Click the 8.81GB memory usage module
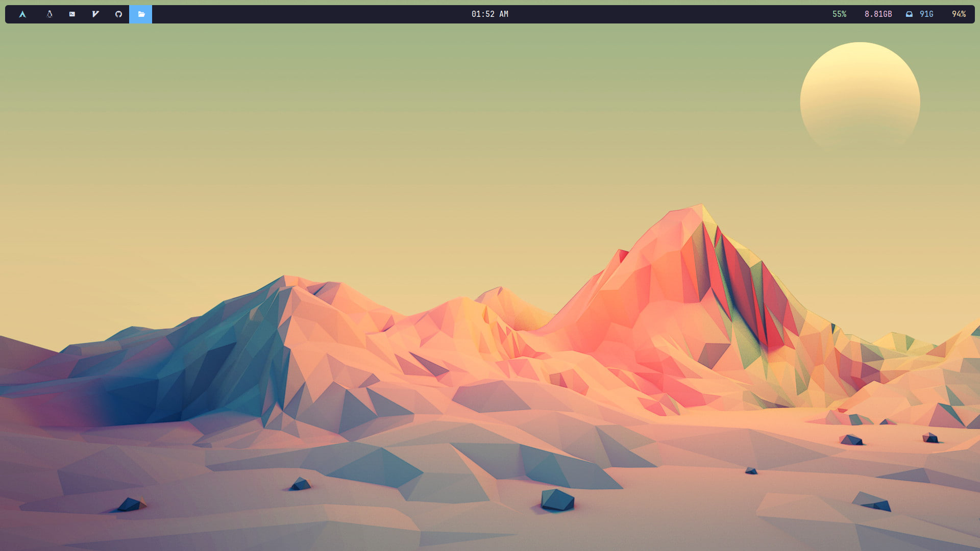The image size is (980, 551). 878,14
